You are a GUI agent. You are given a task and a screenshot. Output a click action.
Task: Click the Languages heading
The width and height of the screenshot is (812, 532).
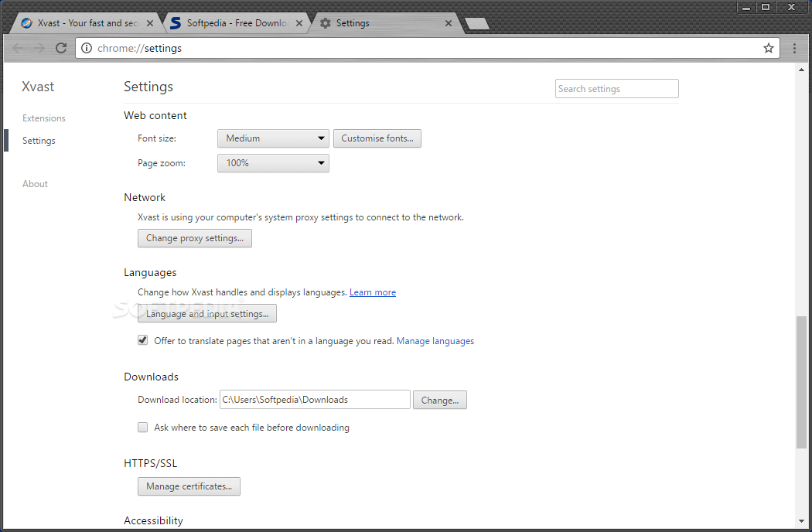(x=150, y=272)
